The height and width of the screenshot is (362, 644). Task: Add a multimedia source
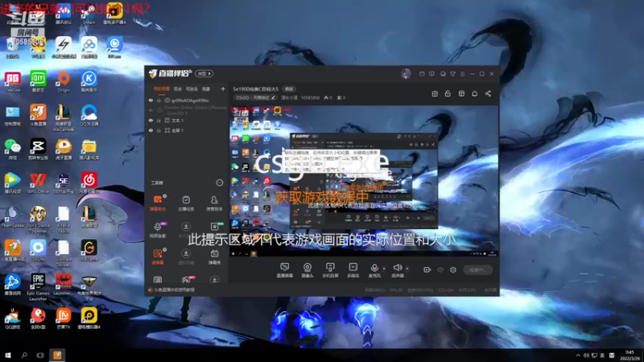(x=353, y=270)
